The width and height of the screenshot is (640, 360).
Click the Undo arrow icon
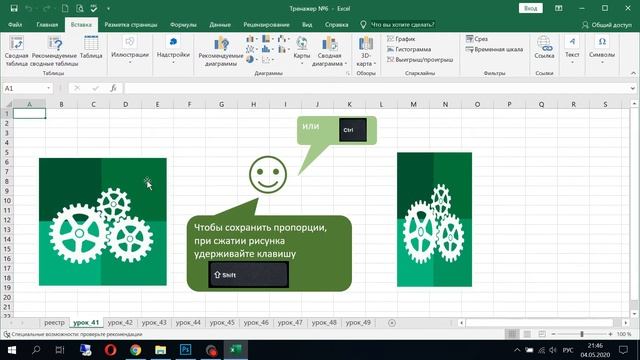pos(29,8)
